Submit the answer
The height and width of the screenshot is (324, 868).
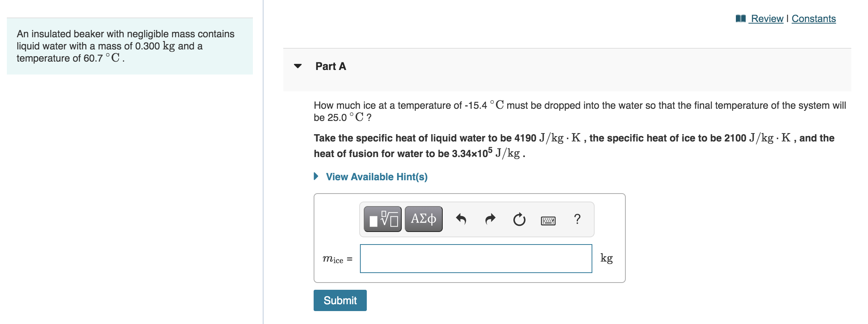[340, 300]
